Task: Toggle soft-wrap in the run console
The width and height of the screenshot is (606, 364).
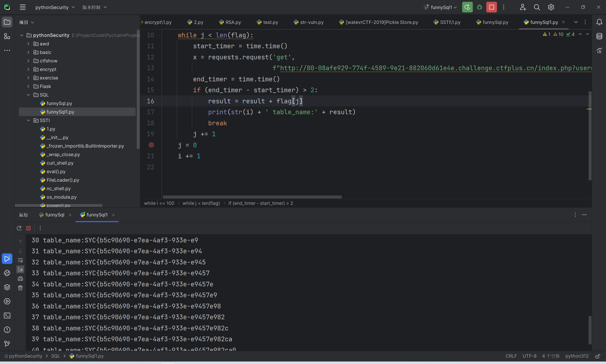Action: click(x=20, y=260)
